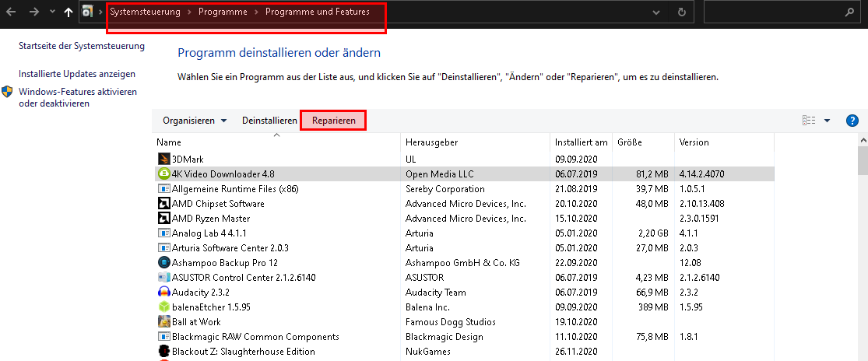Click the Reparieren button
868x361 pixels.
tap(334, 121)
